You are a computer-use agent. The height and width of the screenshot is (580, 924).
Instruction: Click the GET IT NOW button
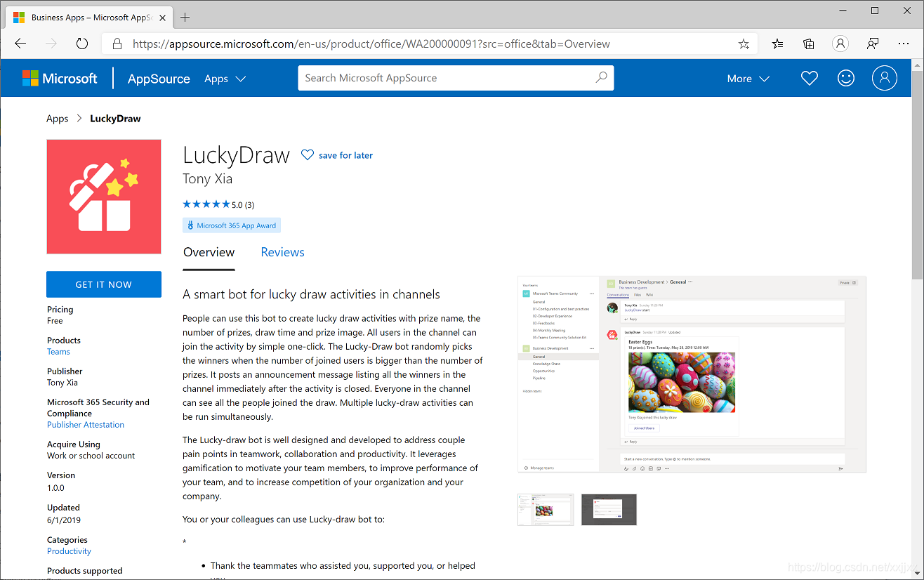coord(104,284)
